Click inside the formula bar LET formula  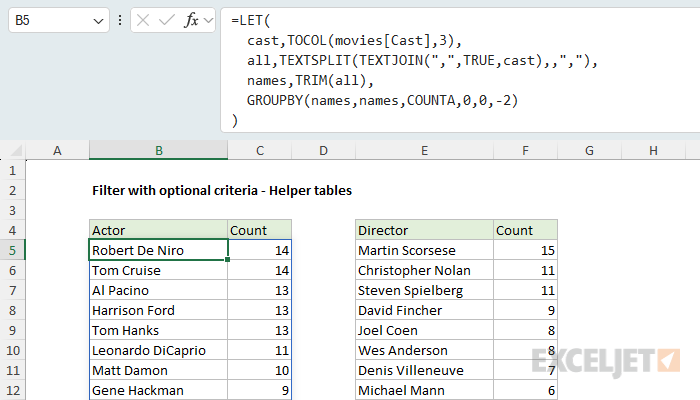tap(460, 70)
